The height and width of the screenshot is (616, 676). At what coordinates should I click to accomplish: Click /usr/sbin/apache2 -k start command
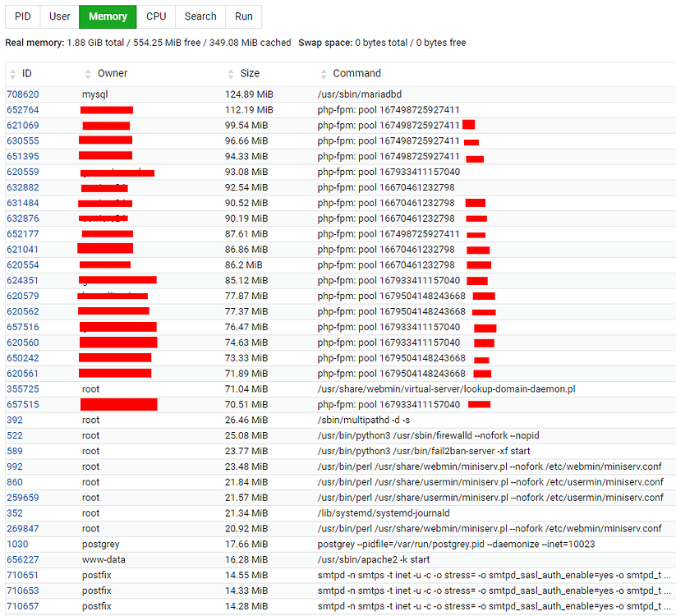click(374, 560)
